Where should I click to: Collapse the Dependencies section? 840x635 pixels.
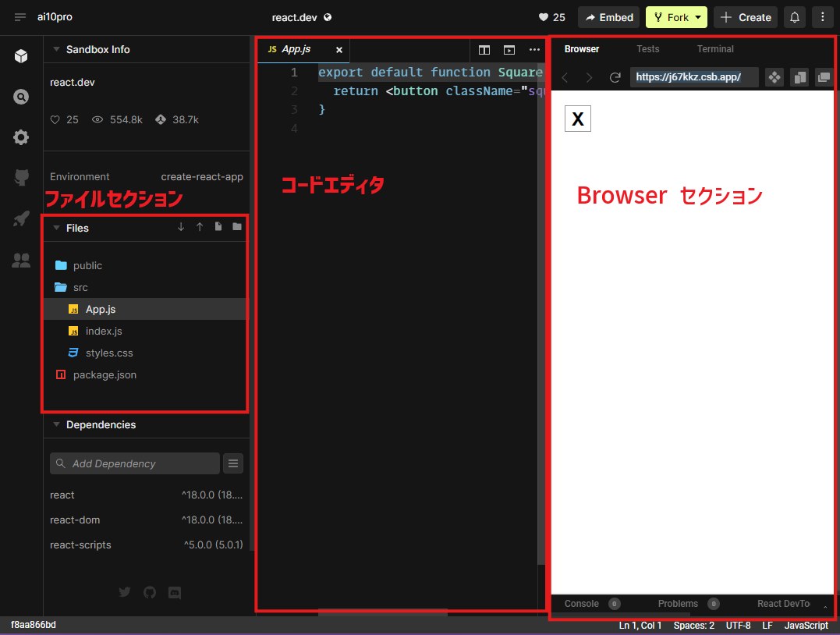55,424
